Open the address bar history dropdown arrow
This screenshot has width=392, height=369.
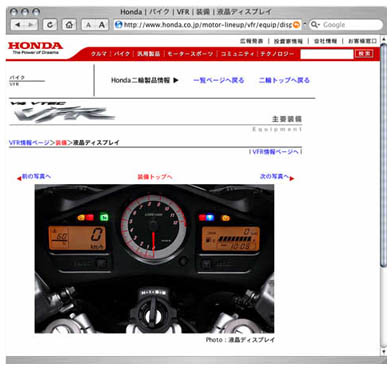[304, 24]
